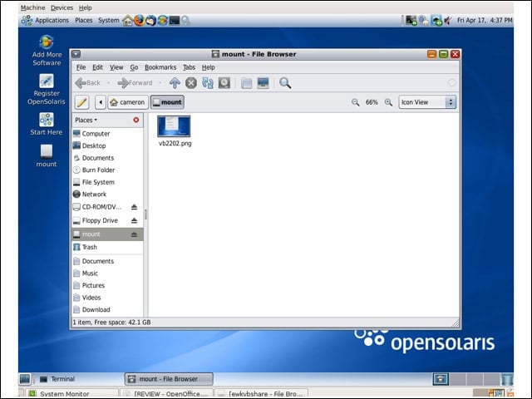Open the Help menu in File Browser
Viewport: 532px width, 399px height.
tap(209, 67)
